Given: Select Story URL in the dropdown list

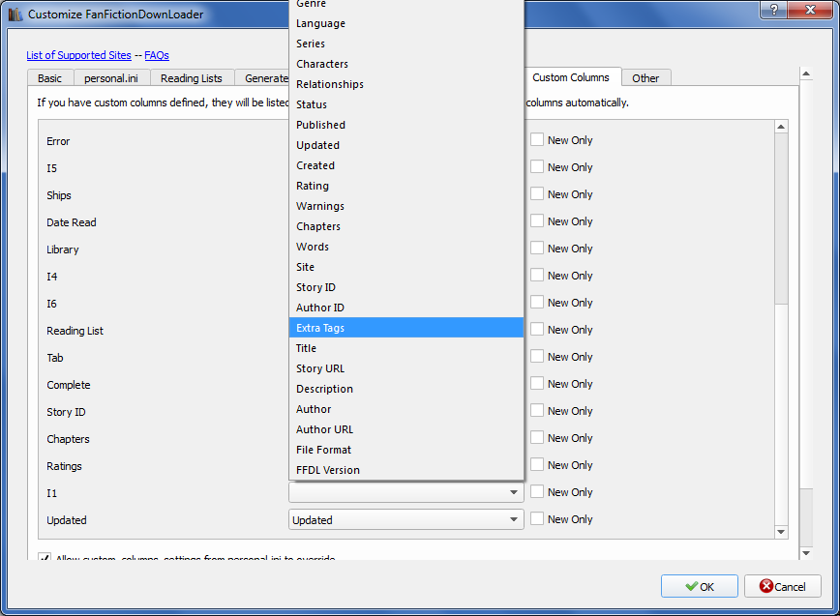Looking at the screenshot, I should pyautogui.click(x=406, y=368).
